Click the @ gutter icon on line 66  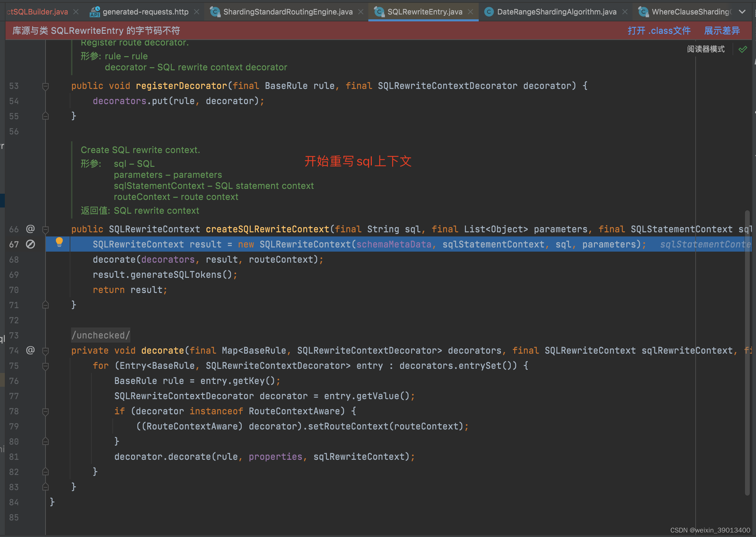[x=30, y=229]
